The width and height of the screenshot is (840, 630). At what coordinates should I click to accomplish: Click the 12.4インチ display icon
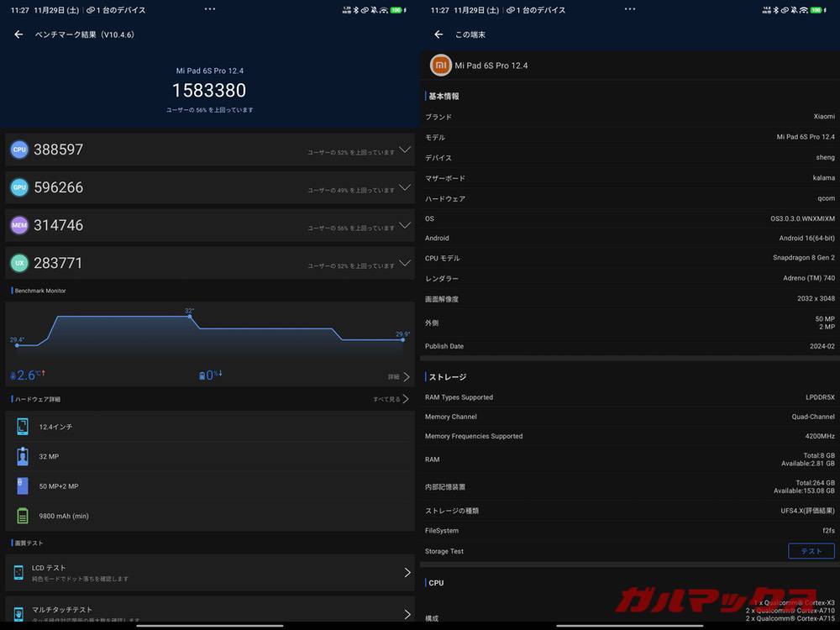pyautogui.click(x=21, y=426)
